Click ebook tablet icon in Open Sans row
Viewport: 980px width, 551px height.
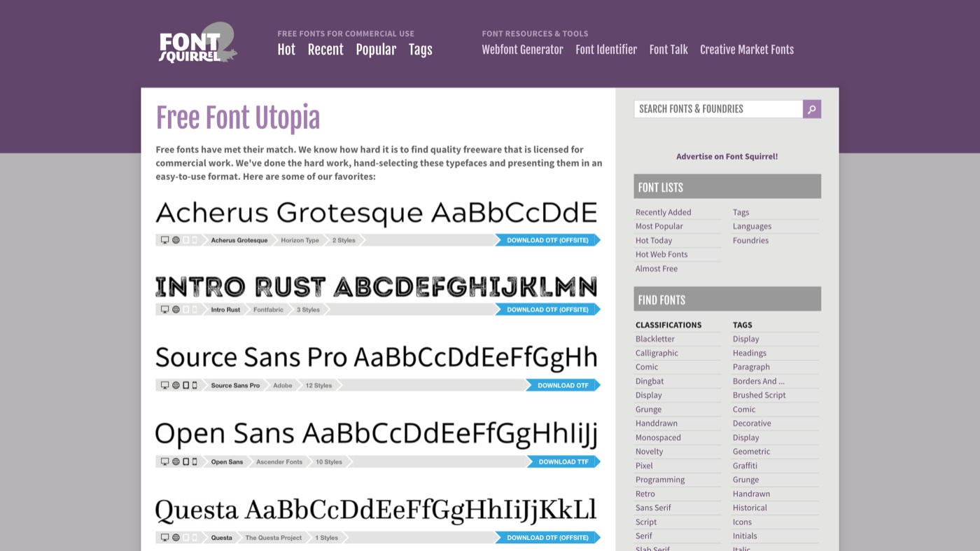click(185, 461)
